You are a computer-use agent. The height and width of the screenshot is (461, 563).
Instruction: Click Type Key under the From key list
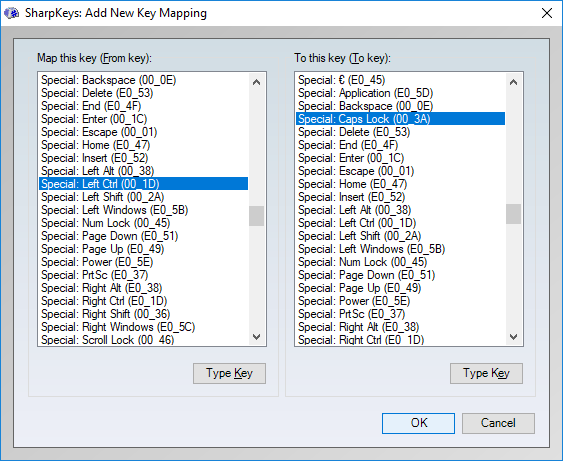[x=229, y=373]
